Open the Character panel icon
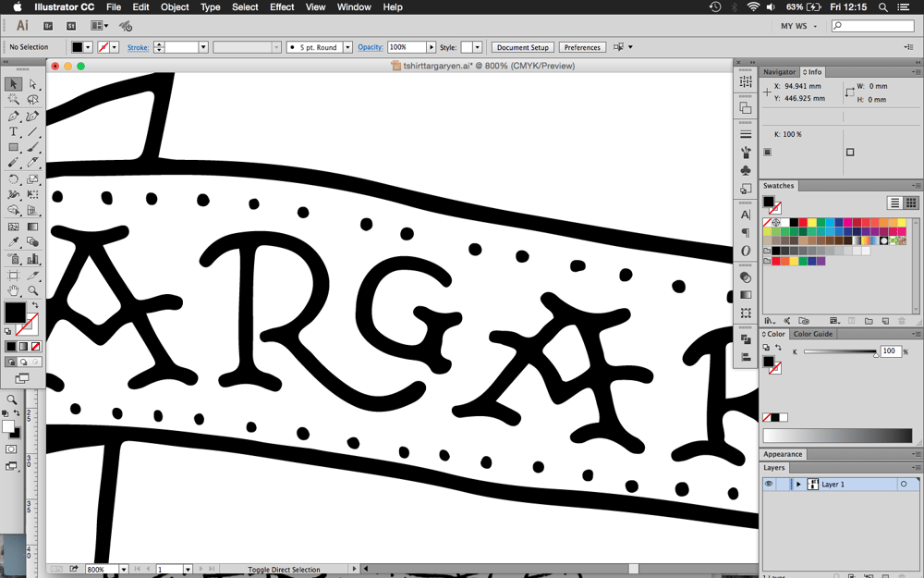Viewport: 924px width, 578px height. tap(746, 215)
